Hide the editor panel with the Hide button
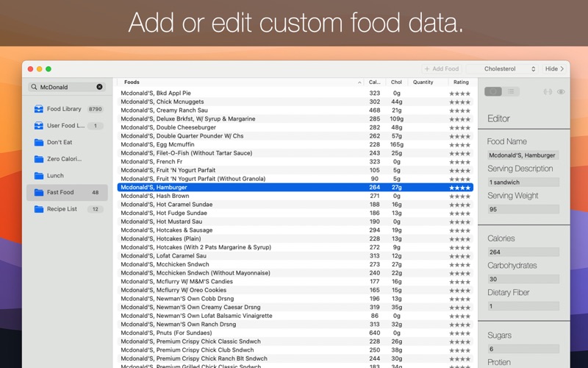This screenshot has width=588, height=368. [554, 68]
